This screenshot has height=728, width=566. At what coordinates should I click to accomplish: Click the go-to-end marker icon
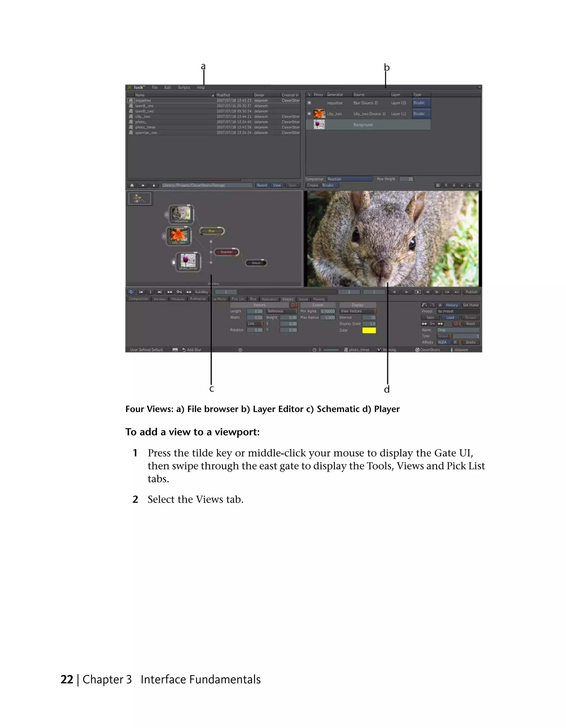click(159, 292)
